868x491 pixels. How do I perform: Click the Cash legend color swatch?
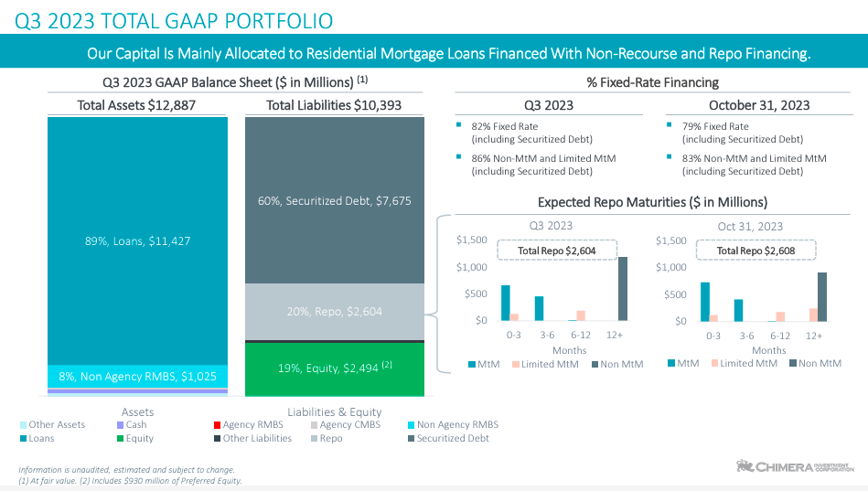coord(120,425)
